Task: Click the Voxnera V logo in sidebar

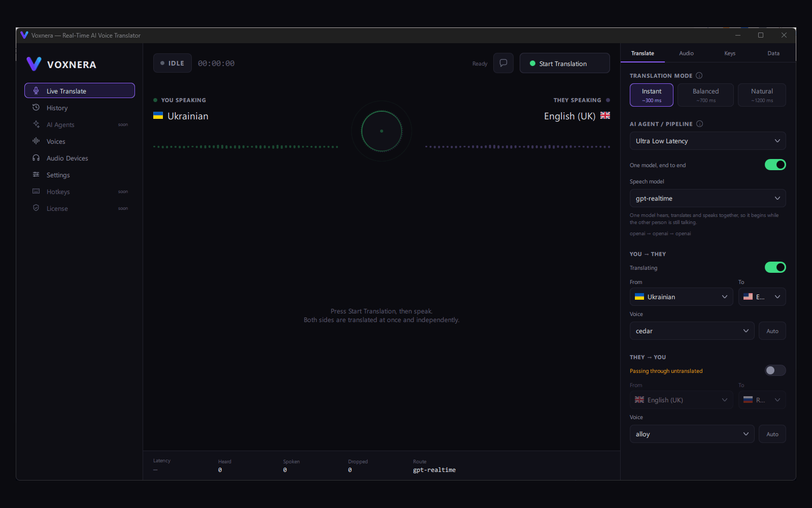Action: 33,64
